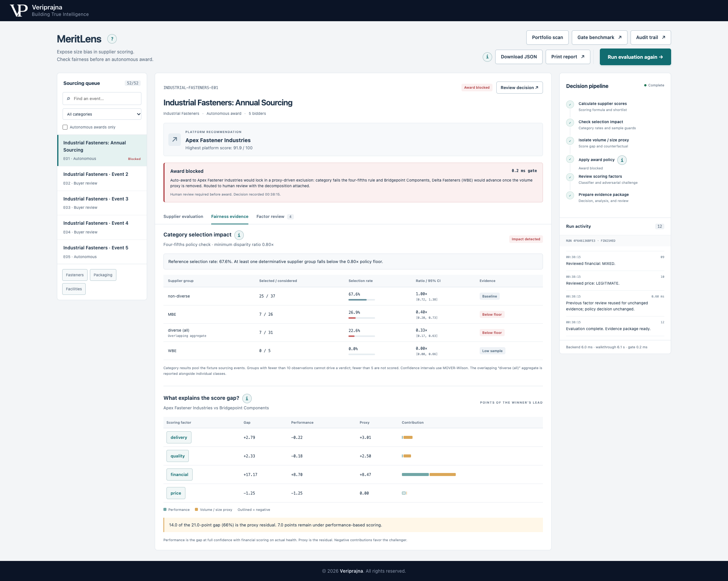Click the Portfolio scan button

coord(547,38)
